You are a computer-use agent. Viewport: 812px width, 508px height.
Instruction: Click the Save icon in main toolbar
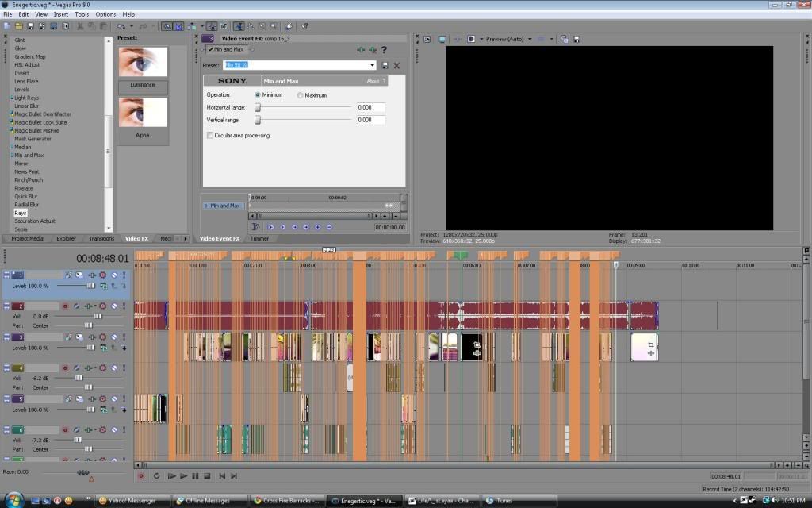(x=30, y=26)
